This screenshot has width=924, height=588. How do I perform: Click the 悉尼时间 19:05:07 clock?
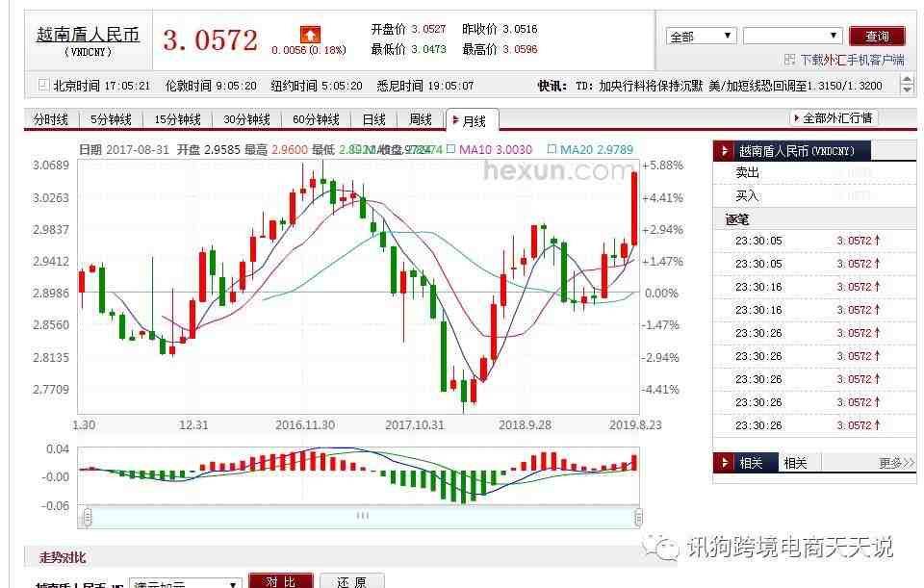pos(424,86)
